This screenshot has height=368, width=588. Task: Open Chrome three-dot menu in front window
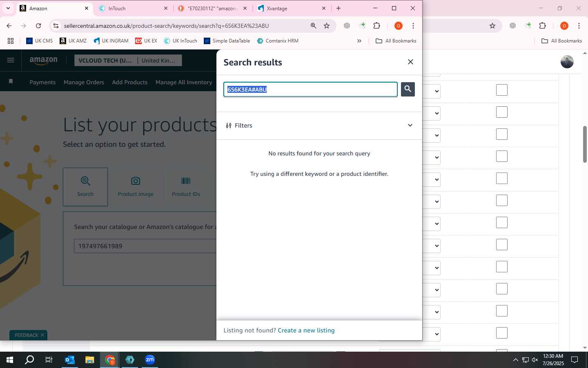(413, 26)
